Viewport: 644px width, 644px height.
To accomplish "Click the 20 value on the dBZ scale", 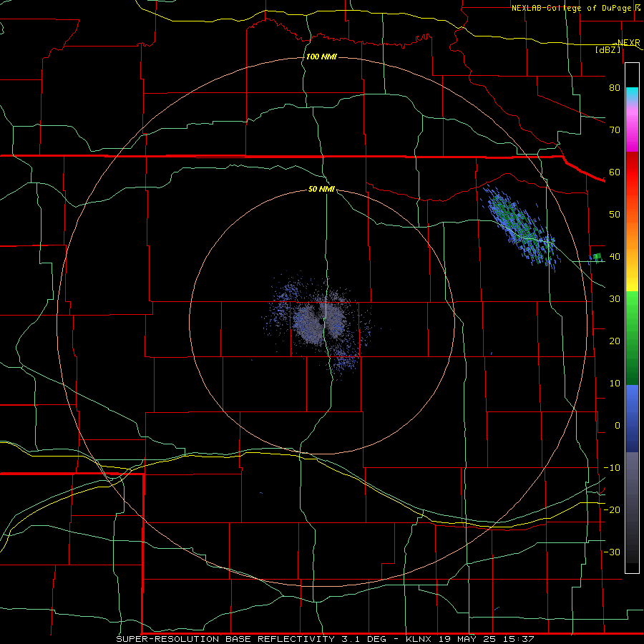I will coord(615,341).
